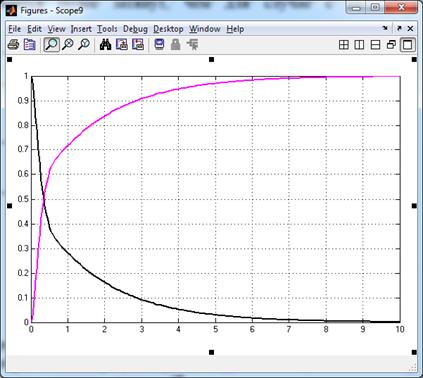Click the Save current axes settings icon
423x378 pixels.
(122, 44)
